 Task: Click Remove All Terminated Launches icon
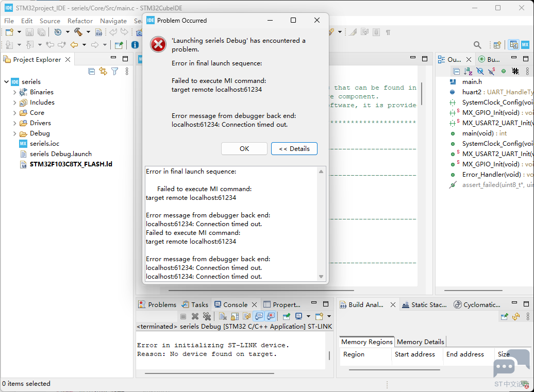tap(207, 316)
